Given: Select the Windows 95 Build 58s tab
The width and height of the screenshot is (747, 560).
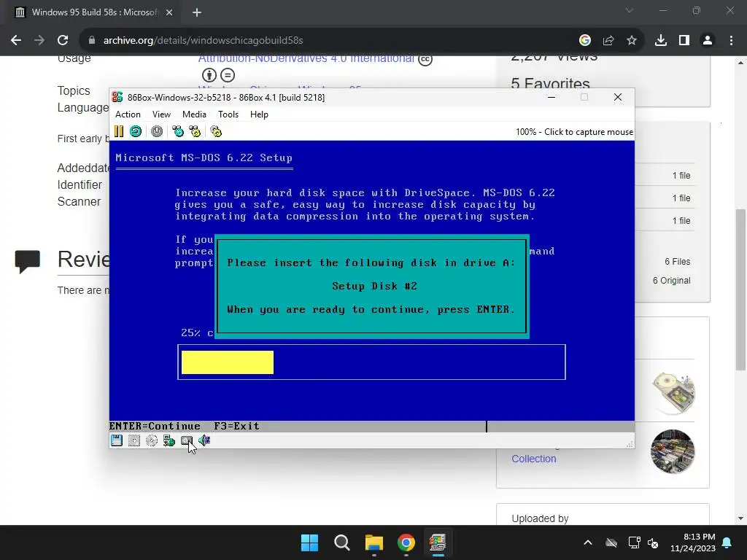Looking at the screenshot, I should 94,12.
